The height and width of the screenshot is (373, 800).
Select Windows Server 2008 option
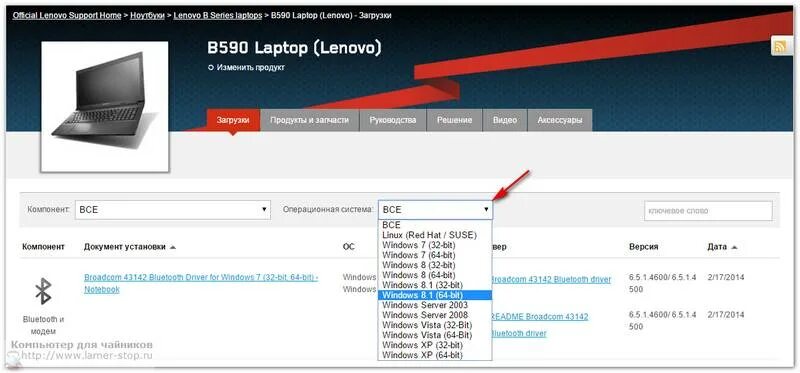[x=435, y=315]
